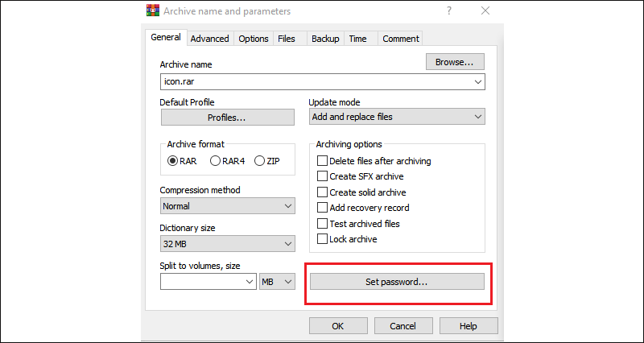Viewport: 644px width, 343px height.
Task: Click the question mark help icon
Action: pos(450,11)
